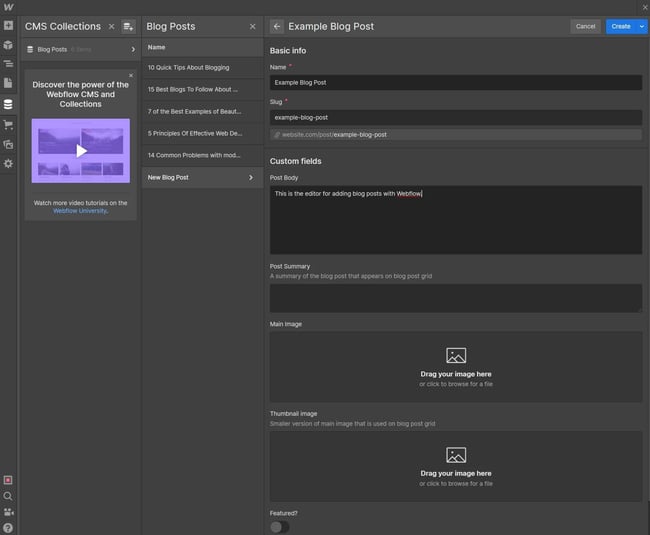Click into the Slug input field
Viewport: 650px width, 535px height.
[x=455, y=117]
